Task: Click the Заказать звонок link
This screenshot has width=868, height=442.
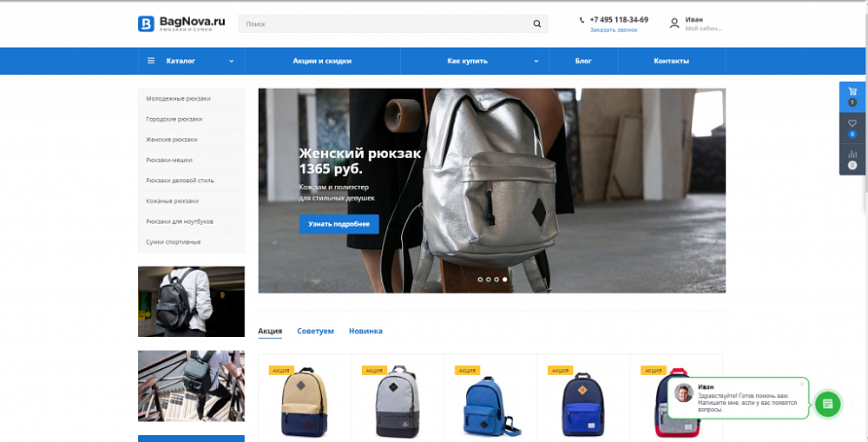Action: 614,30
